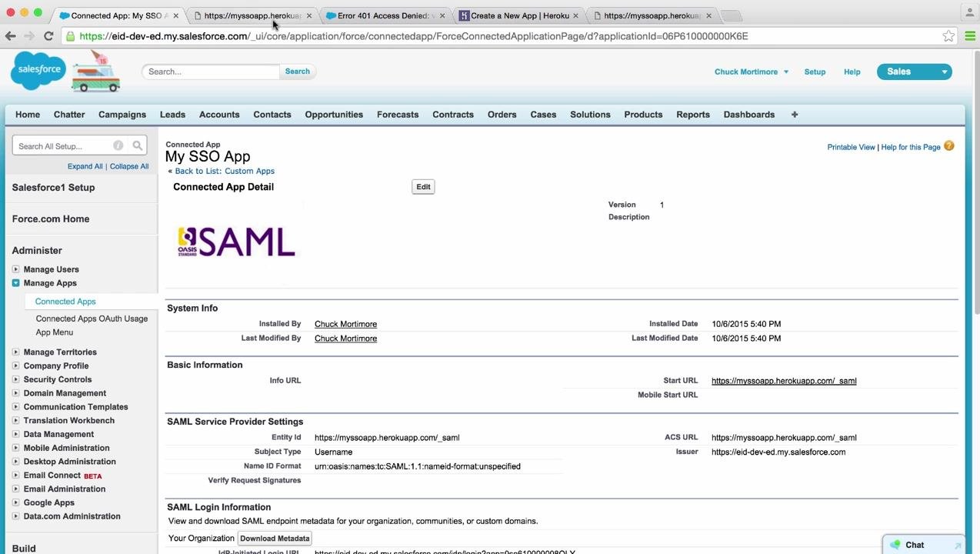This screenshot has width=980, height=554.
Task: Open the Dashboards tab
Action: 749,115
